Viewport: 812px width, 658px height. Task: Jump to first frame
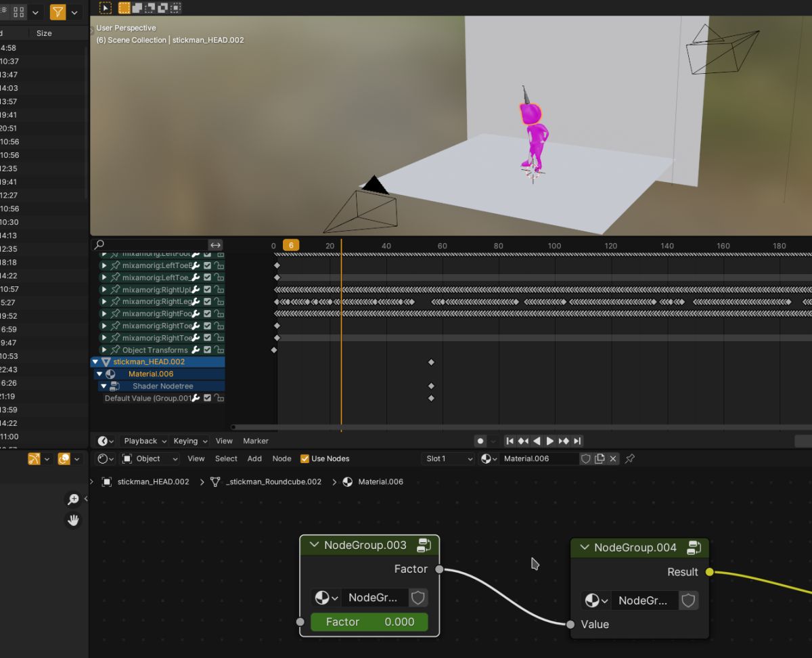pyautogui.click(x=510, y=441)
